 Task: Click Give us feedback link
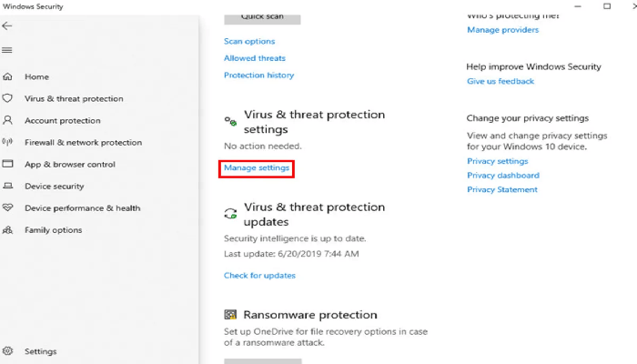(500, 81)
